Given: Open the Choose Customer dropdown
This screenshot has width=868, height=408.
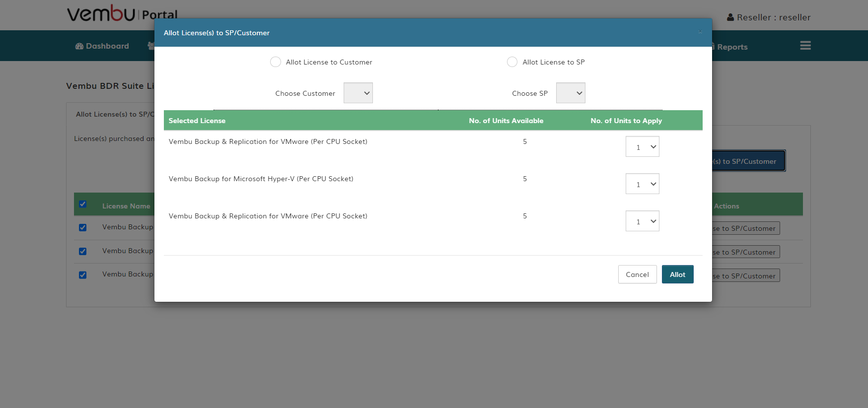Looking at the screenshot, I should point(358,93).
